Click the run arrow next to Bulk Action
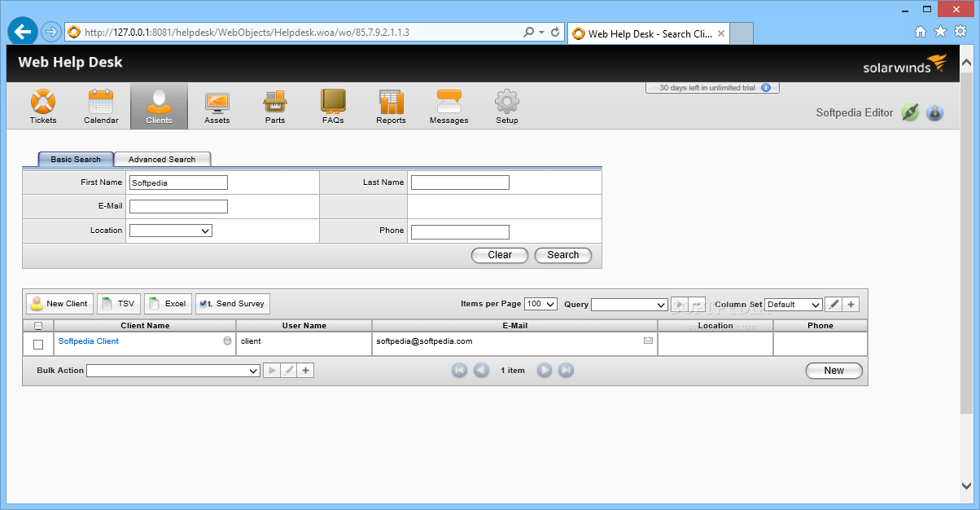980x510 pixels. click(x=272, y=371)
